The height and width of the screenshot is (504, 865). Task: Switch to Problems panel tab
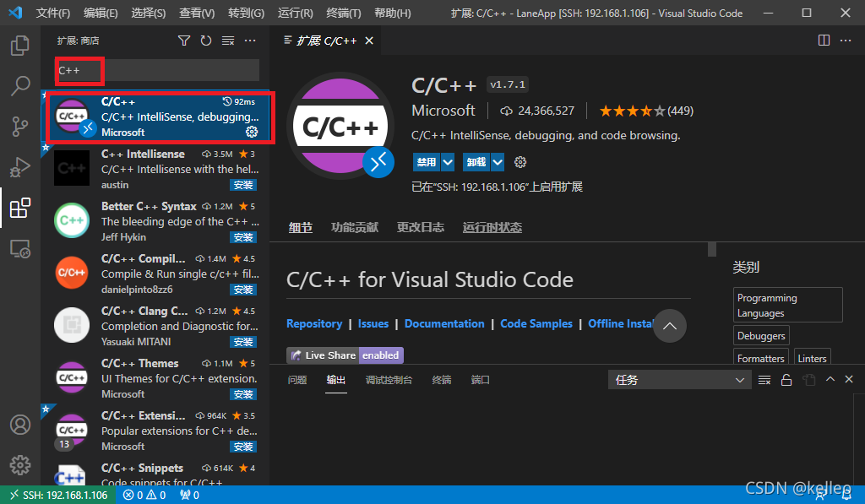point(297,380)
